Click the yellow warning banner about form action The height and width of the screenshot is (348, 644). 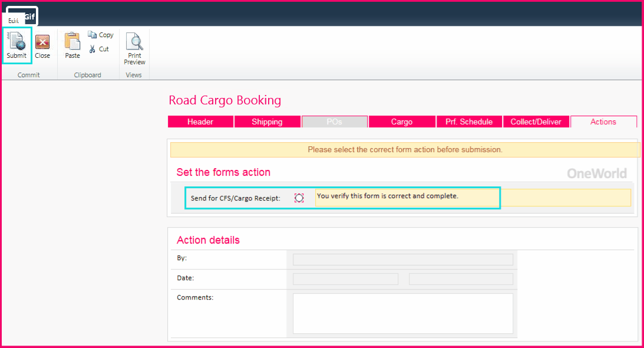tap(404, 149)
